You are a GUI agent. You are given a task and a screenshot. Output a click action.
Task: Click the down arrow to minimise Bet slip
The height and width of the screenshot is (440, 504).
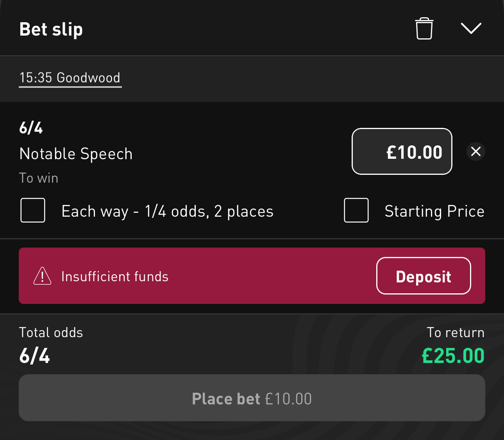click(x=472, y=28)
